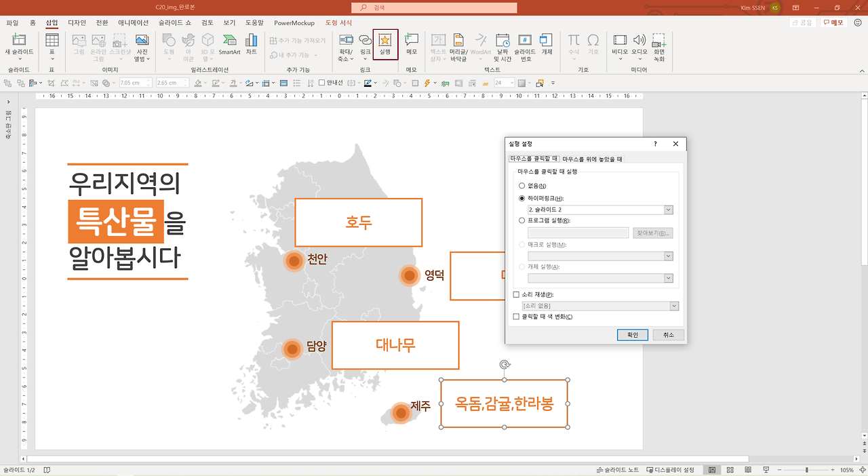This screenshot has width=868, height=476.
Task: Open 슬라이드 노트 in status bar
Action: pyautogui.click(x=617, y=470)
